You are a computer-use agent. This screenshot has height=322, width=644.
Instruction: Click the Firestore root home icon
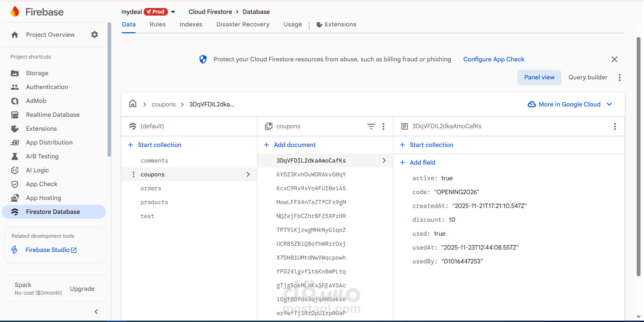[x=133, y=104]
